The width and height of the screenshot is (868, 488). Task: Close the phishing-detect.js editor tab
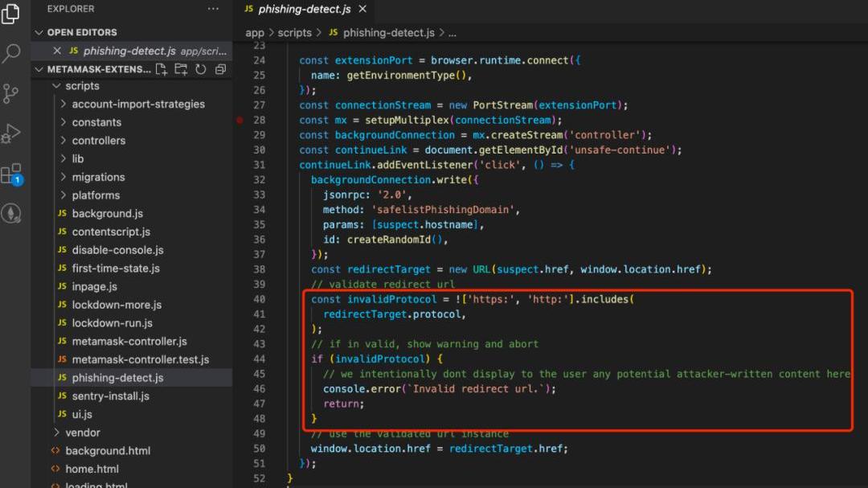click(362, 9)
